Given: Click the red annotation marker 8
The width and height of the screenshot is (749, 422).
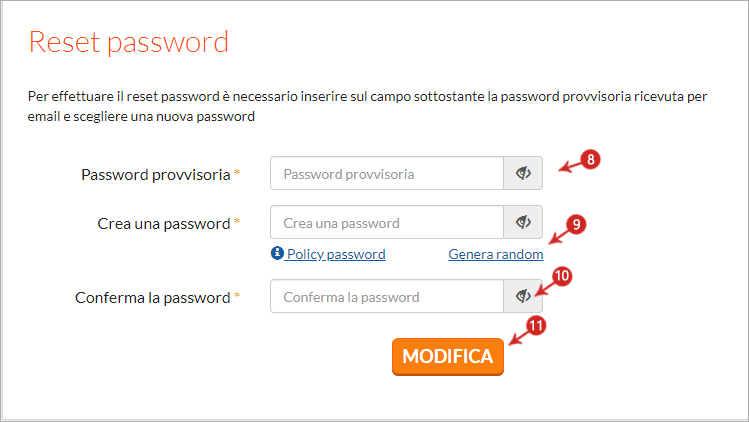Looking at the screenshot, I should [x=590, y=159].
